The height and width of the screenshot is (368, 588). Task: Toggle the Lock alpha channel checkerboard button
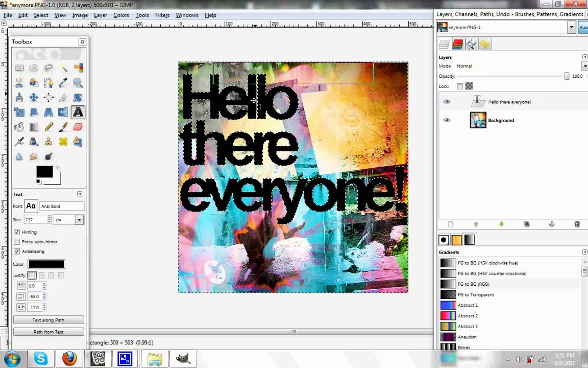tap(469, 86)
